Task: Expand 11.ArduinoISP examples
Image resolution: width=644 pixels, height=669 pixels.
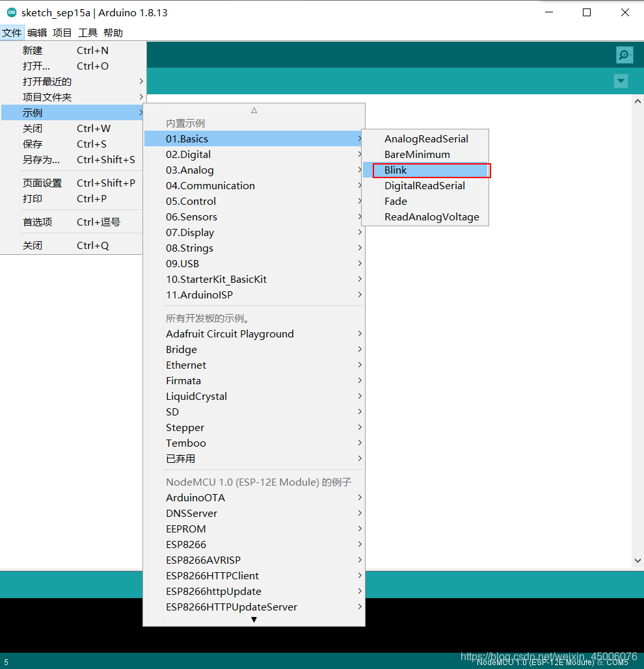Action: pos(254,295)
